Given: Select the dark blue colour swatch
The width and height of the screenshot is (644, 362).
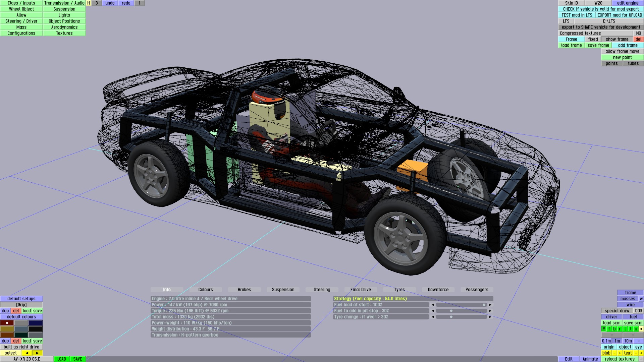Looking at the screenshot, I should [36, 323].
